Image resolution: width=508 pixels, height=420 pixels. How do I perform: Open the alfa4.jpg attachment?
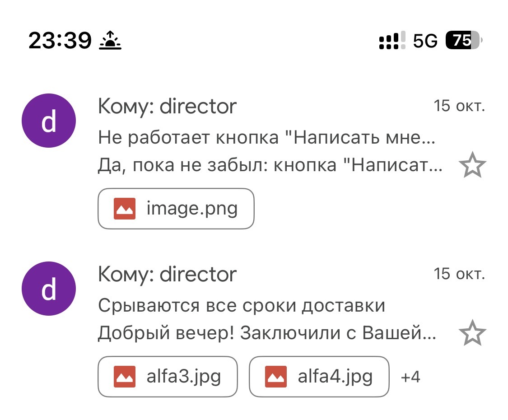[319, 377]
